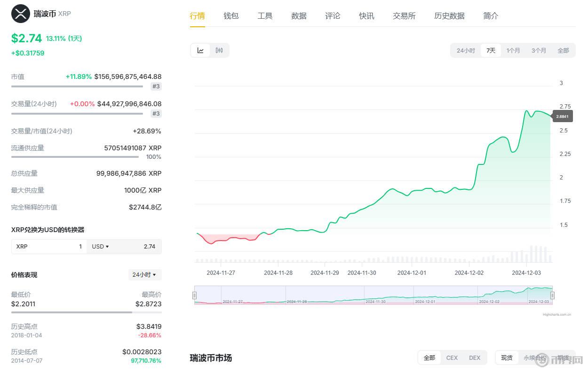Click the 快讯 navigation link
The image size is (588, 373).
tap(366, 16)
